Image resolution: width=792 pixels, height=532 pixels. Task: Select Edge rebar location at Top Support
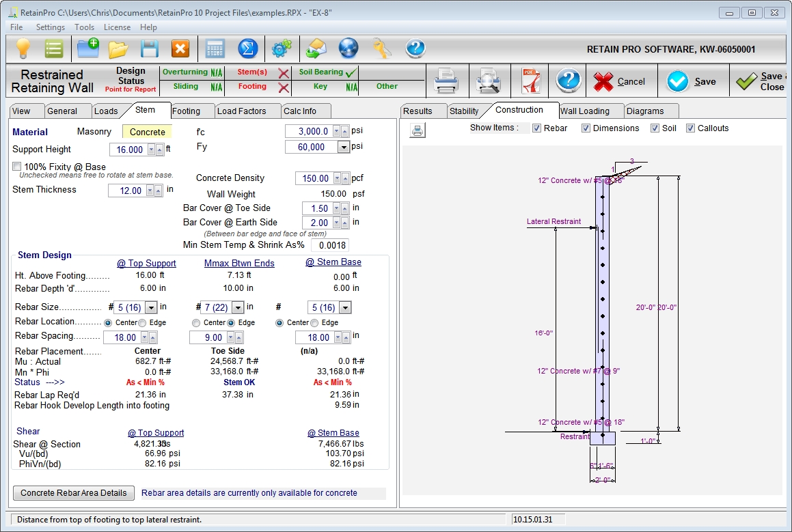[142, 323]
